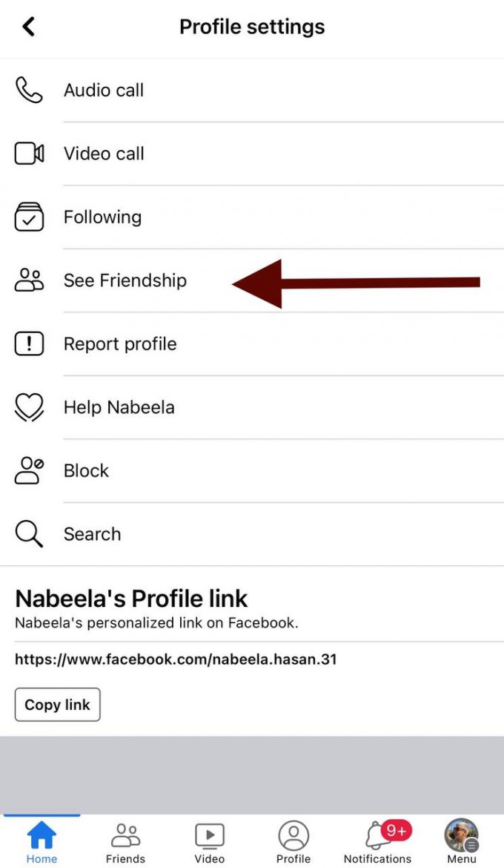Tap the See Friendship row
Screen dimensions: 504x868
[x=125, y=280]
